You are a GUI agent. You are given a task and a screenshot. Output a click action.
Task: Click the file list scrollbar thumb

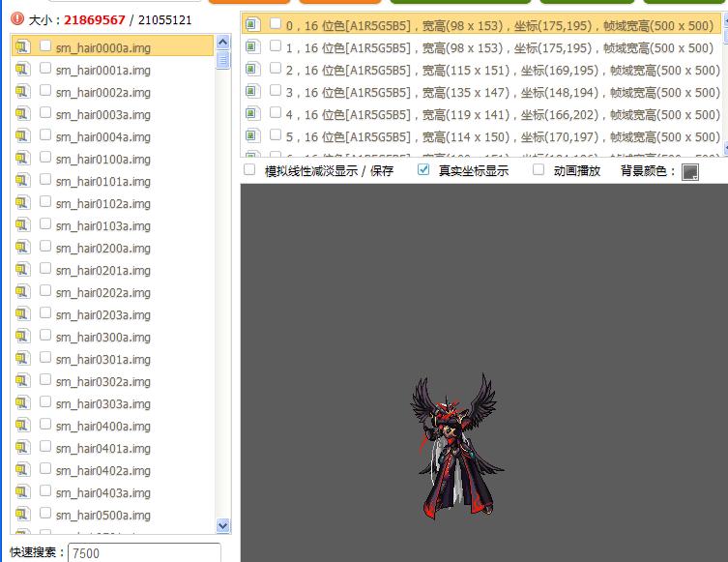(223, 60)
